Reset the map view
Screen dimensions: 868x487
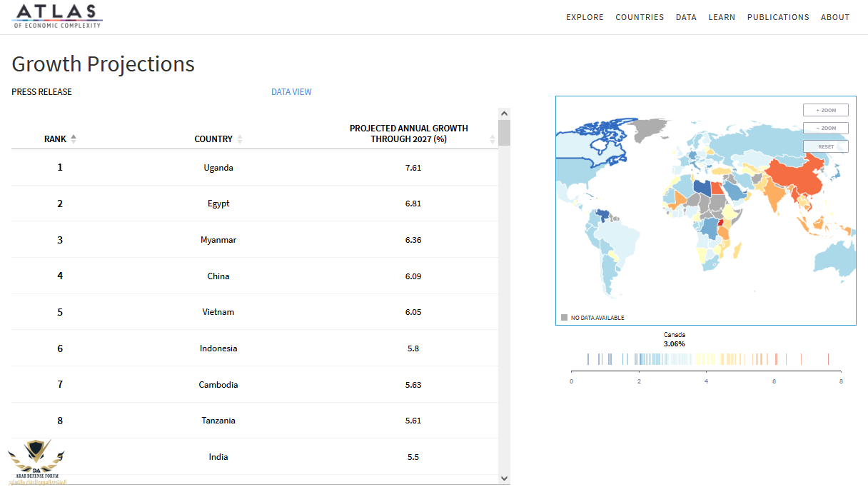point(825,146)
